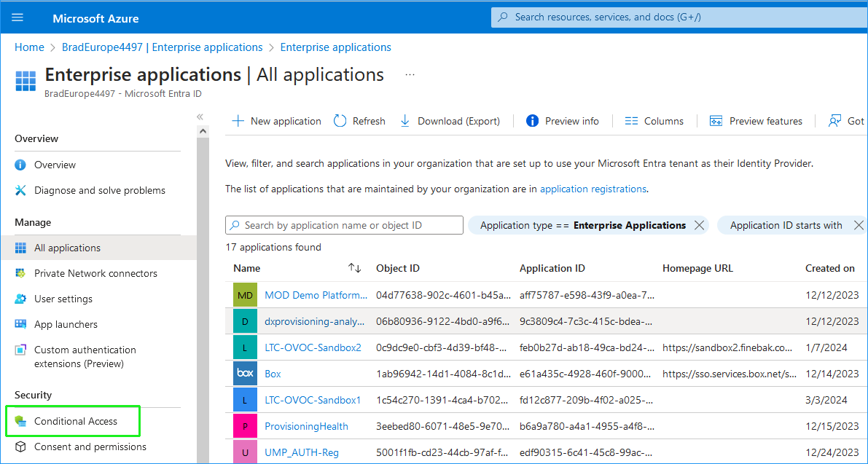
Task: Open the UMP_AUTH-Reg application link
Action: 302,452
